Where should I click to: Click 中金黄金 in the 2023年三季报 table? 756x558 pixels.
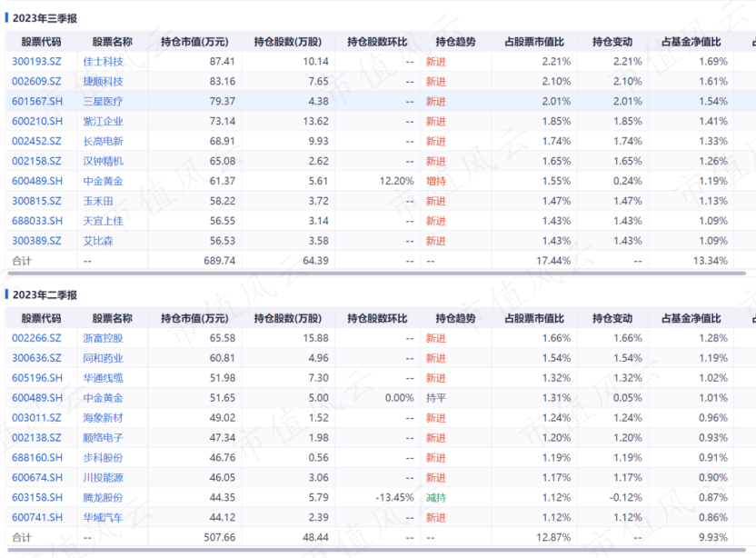click(104, 181)
